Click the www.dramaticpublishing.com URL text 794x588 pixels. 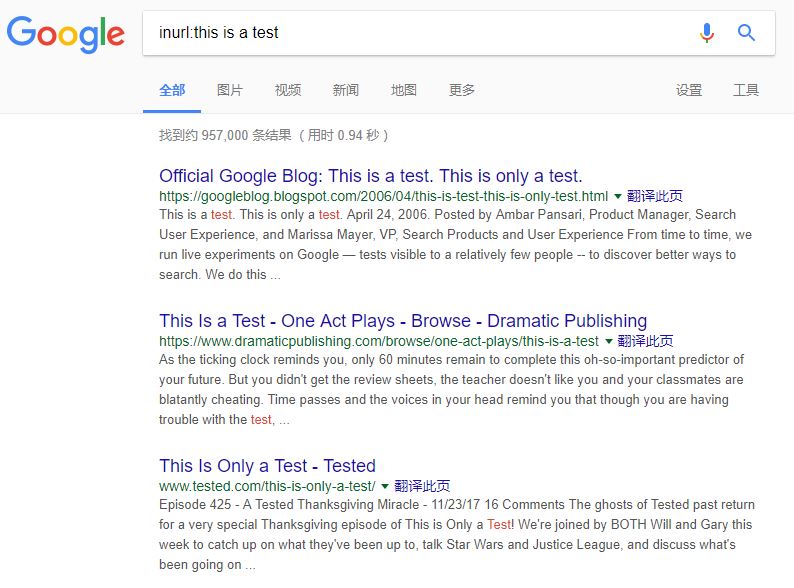click(379, 341)
